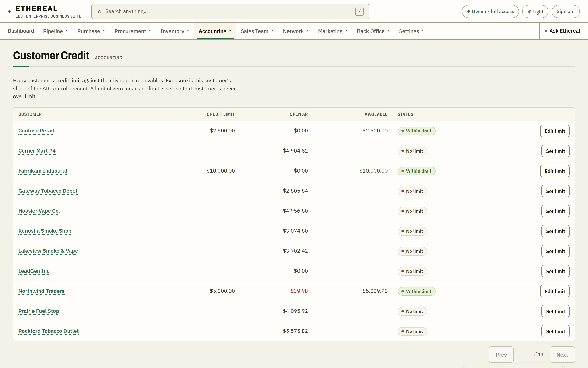Go to the Dashboard tab

21,31
